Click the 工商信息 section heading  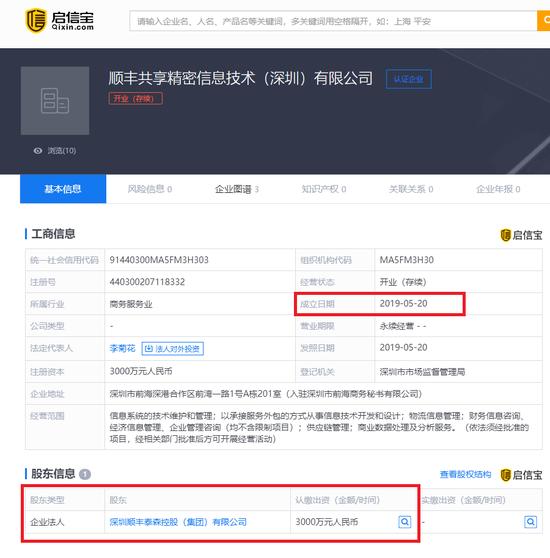53,234
